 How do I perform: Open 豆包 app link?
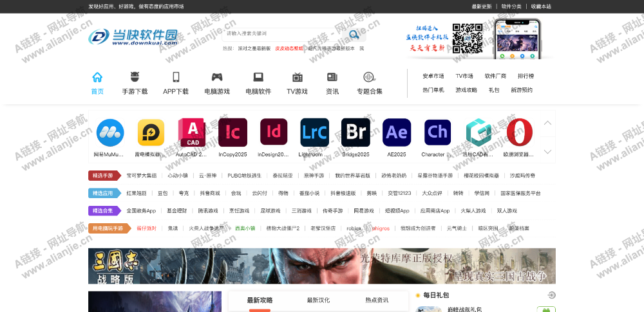tap(163, 194)
